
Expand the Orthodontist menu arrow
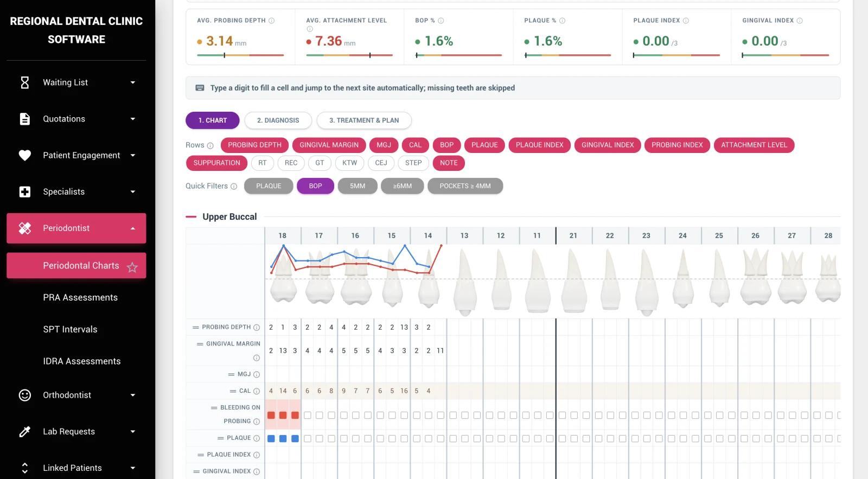coord(133,395)
